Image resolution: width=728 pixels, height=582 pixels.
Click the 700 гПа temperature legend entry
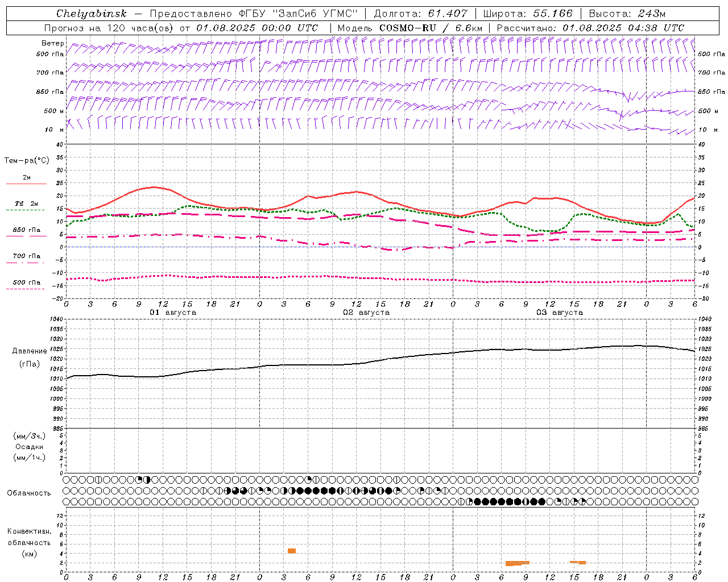(x=27, y=256)
